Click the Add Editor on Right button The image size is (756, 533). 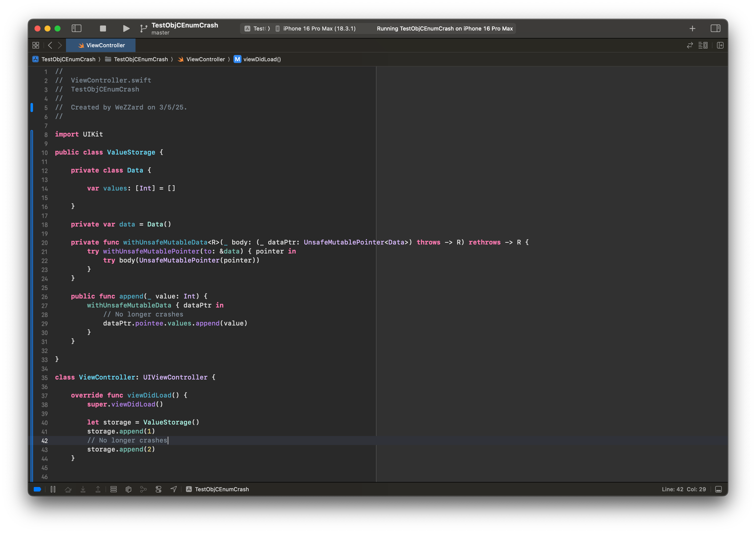[720, 45]
